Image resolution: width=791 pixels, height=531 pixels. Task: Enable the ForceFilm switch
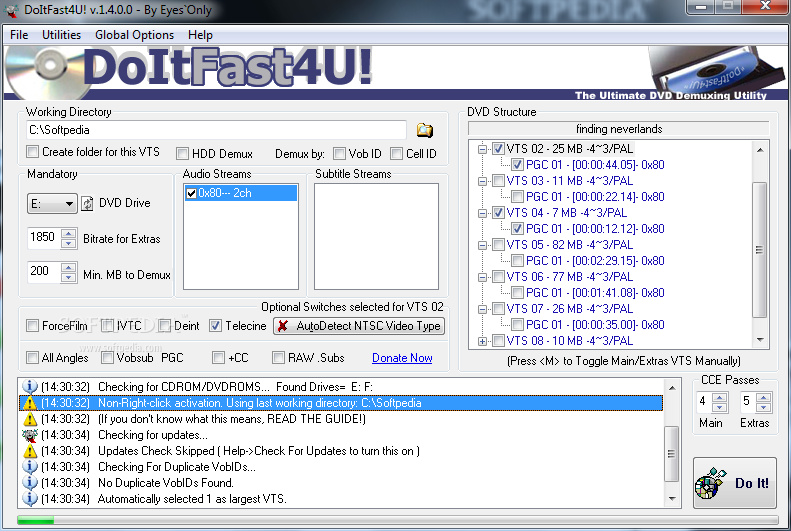click(32, 326)
